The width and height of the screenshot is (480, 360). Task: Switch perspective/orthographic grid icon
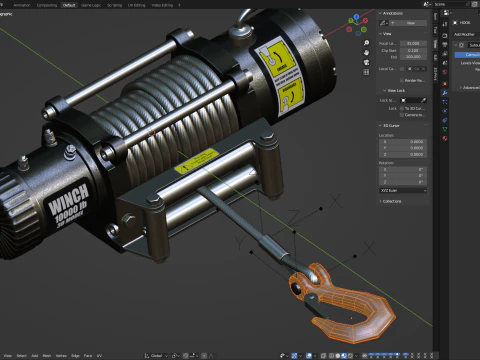coord(366,72)
